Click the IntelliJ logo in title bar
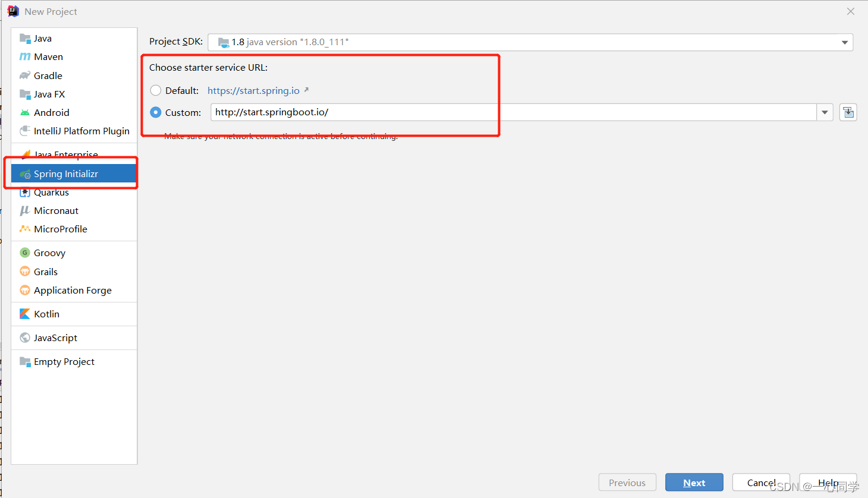Viewport: 868px width, 498px height. [x=13, y=11]
